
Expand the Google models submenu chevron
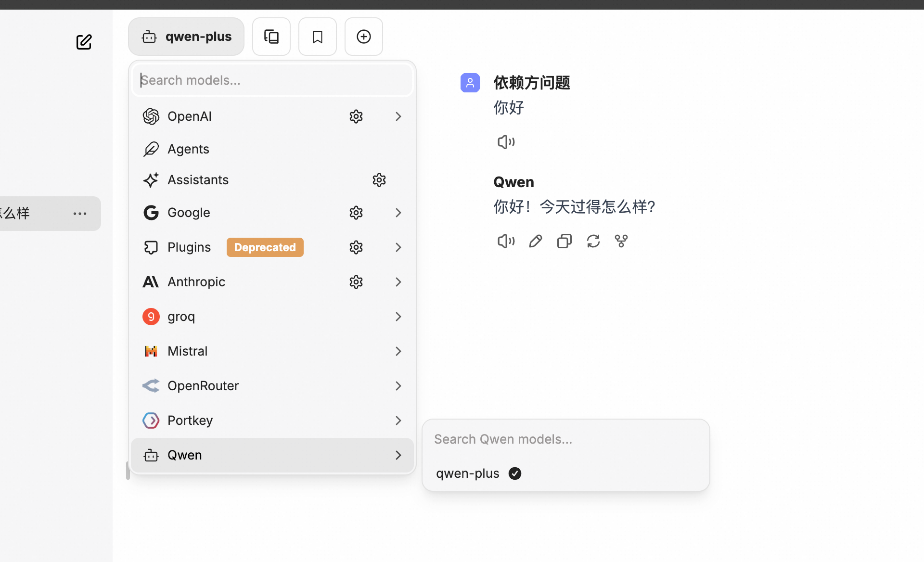398,213
